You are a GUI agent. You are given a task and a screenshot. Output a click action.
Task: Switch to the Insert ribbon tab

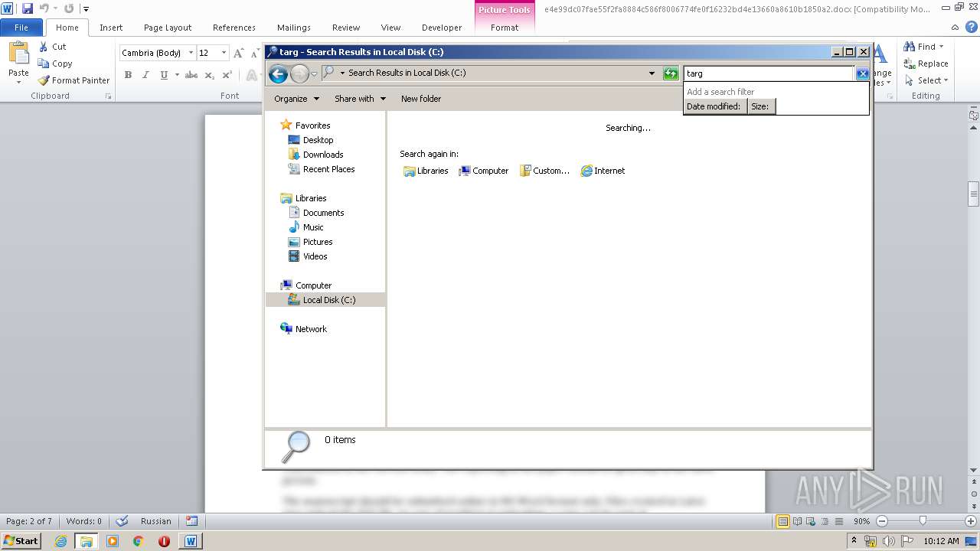tap(111, 28)
